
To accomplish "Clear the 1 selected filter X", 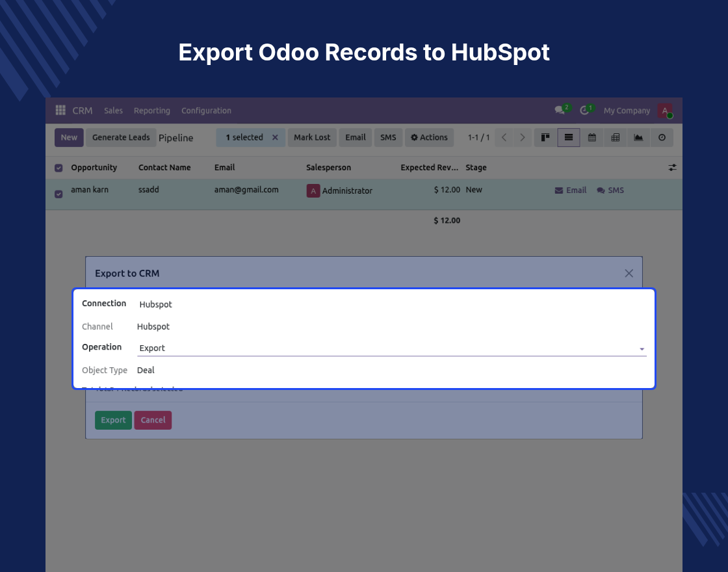I will (275, 137).
